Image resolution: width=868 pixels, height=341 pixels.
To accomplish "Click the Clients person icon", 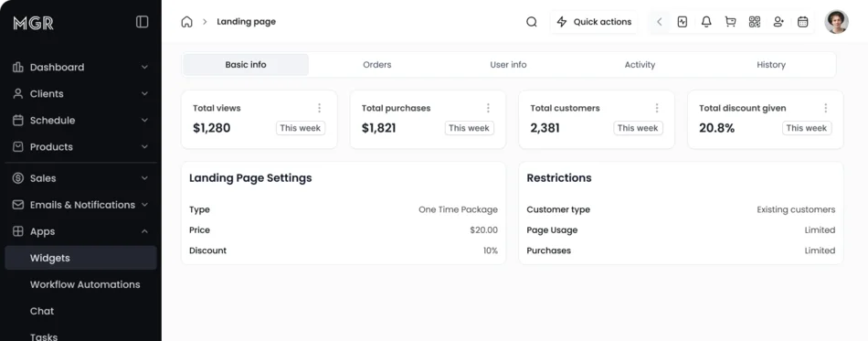I will coord(18,93).
